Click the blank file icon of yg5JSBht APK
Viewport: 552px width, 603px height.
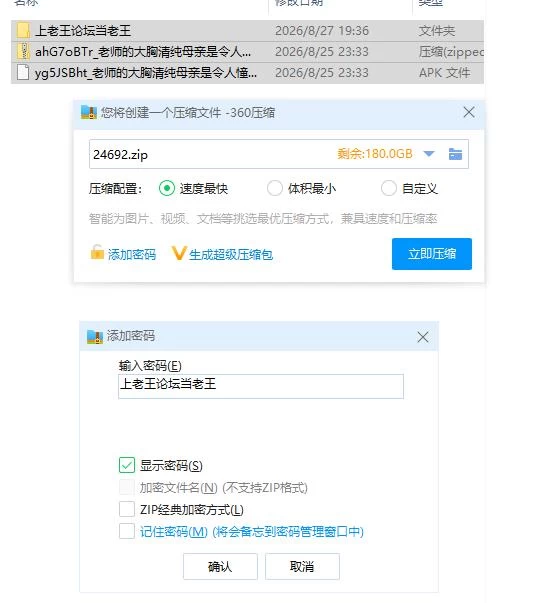[23, 72]
